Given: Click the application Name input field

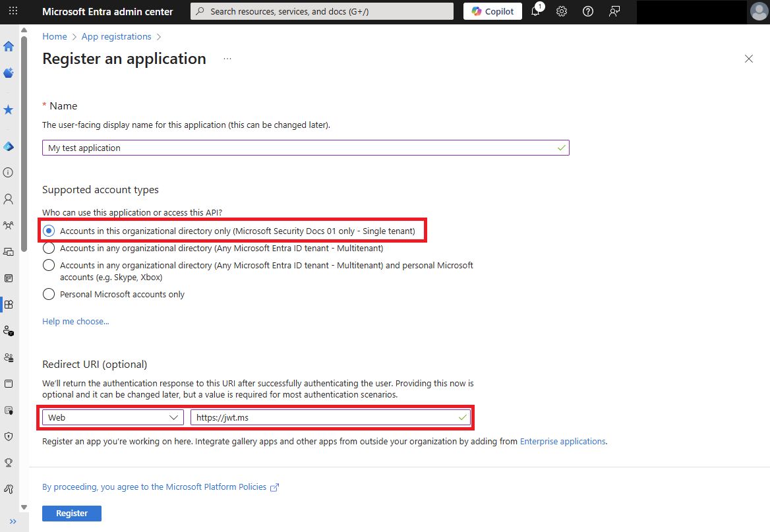Looking at the screenshot, I should [305, 148].
